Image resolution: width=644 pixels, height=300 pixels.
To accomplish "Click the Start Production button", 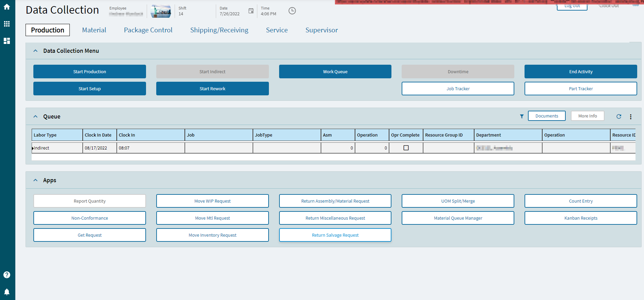I will pyautogui.click(x=90, y=72).
